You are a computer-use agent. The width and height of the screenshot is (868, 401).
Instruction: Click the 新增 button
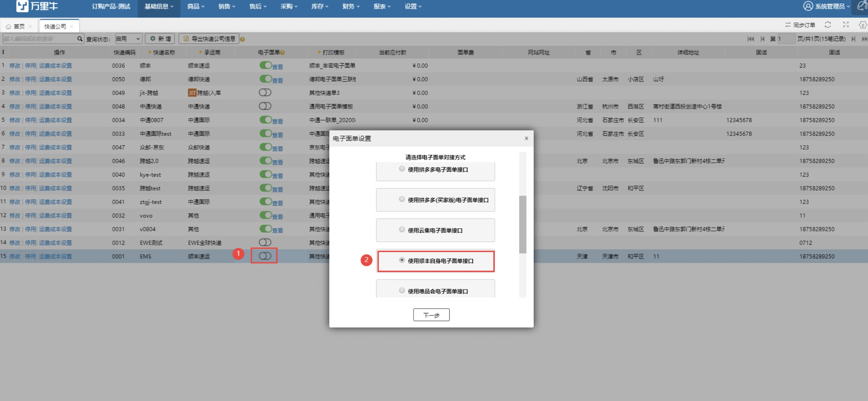pos(160,39)
